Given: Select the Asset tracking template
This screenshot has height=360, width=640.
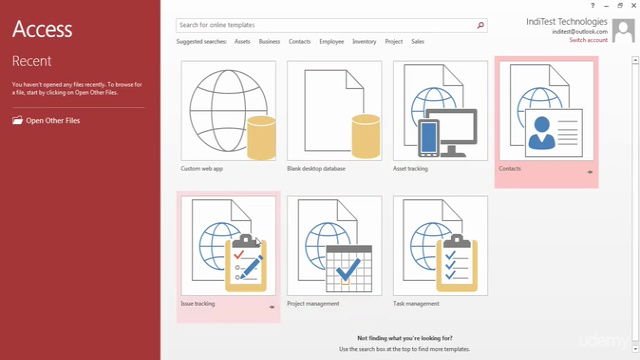Looking at the screenshot, I should pos(440,111).
